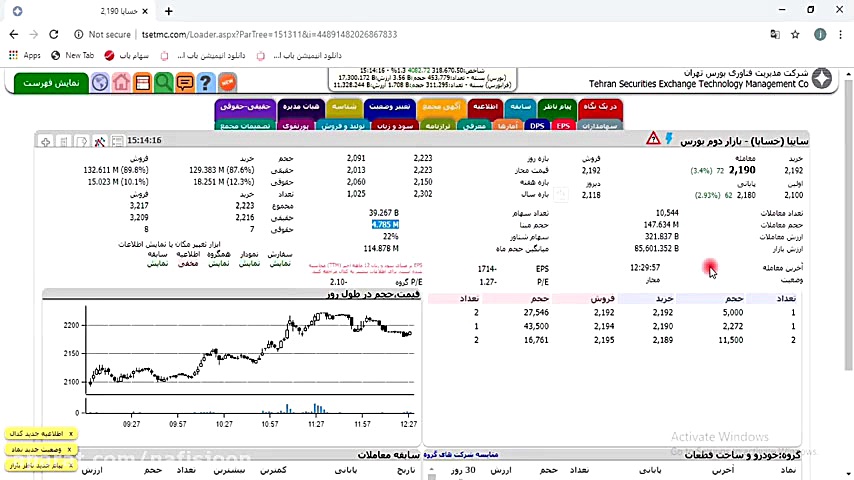Open the در یک نگاه tab
Image resolution: width=854 pixels, height=480 pixels.
(600, 108)
